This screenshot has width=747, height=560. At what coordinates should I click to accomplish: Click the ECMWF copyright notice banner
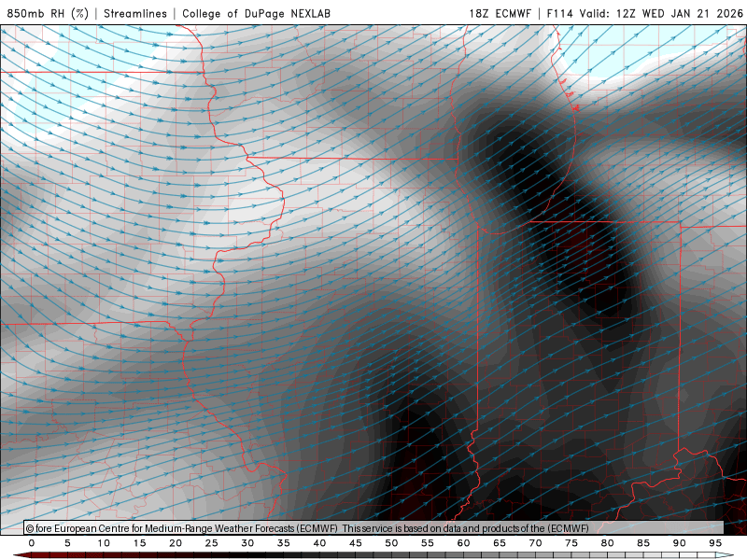coord(374,528)
